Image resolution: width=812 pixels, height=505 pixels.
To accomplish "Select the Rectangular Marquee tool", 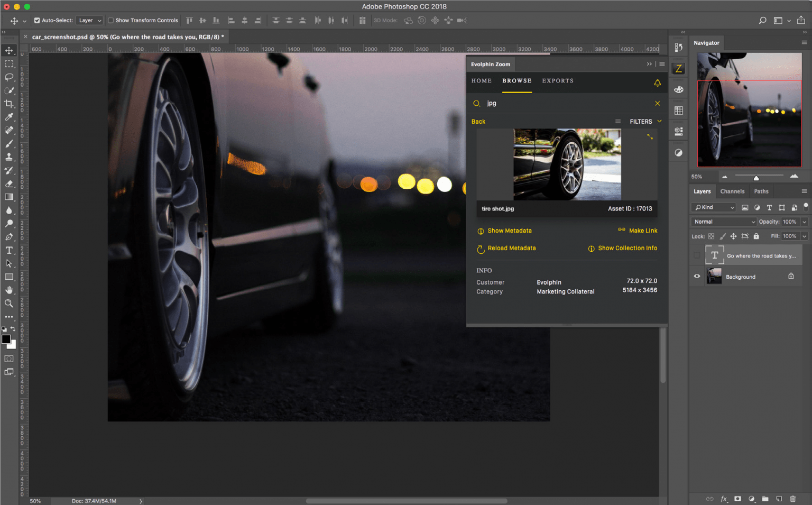I will pos(9,64).
